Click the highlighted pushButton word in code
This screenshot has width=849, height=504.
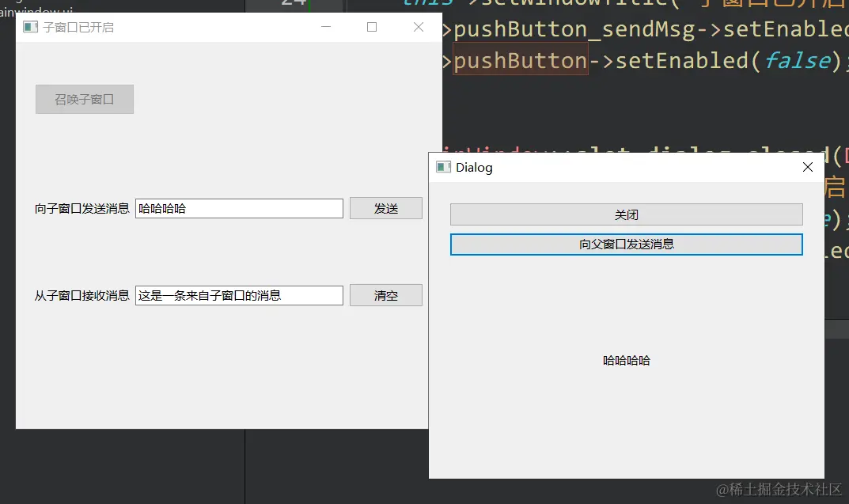(521, 61)
